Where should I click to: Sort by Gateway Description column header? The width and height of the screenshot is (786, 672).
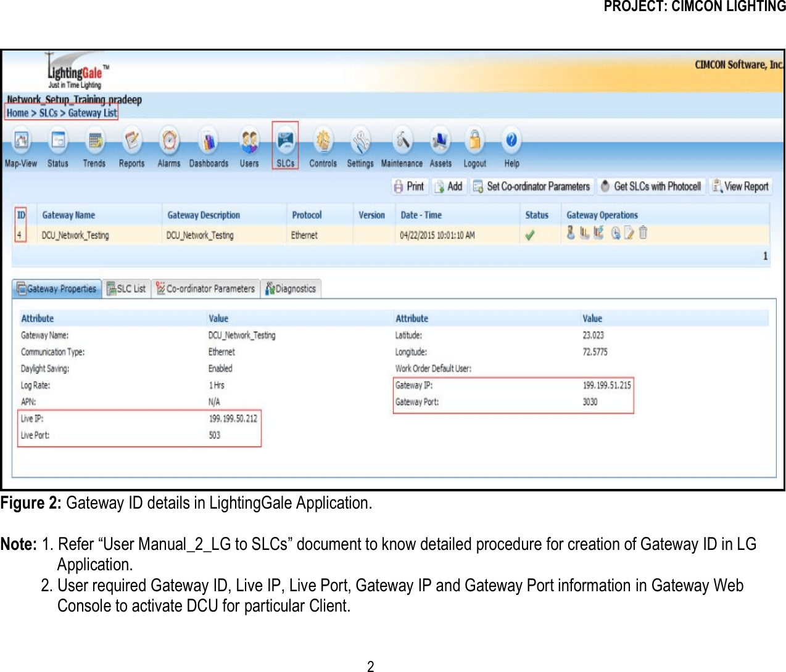point(204,215)
